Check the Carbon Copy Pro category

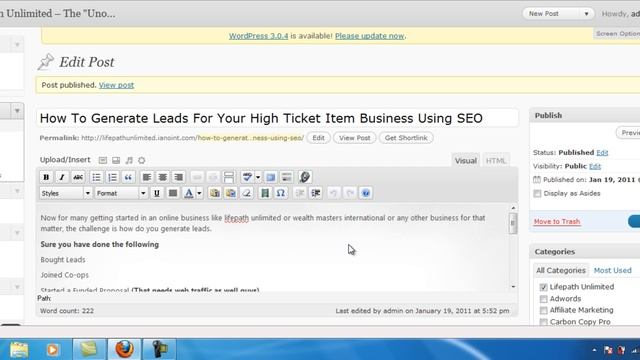click(x=543, y=322)
